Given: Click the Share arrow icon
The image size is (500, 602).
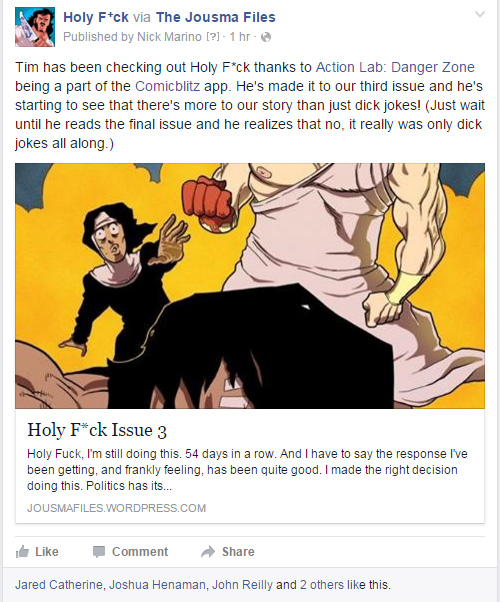Looking at the screenshot, I should [208, 552].
